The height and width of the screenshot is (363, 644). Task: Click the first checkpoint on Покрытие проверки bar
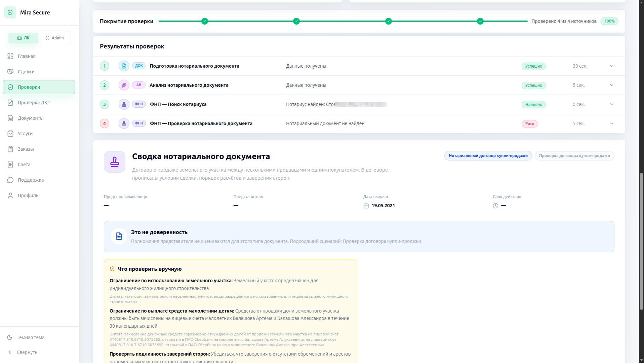(205, 21)
